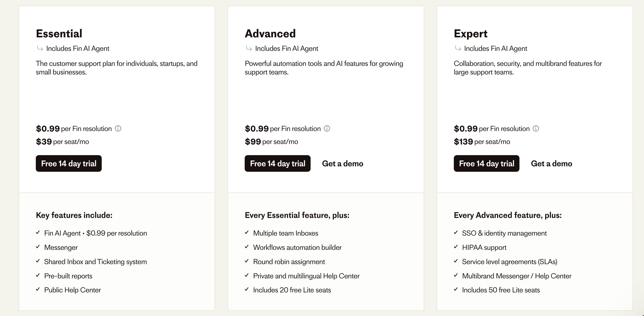Click Includes 50 free Lite seats text
Viewport: 644px width, 316px height.
[501, 290]
